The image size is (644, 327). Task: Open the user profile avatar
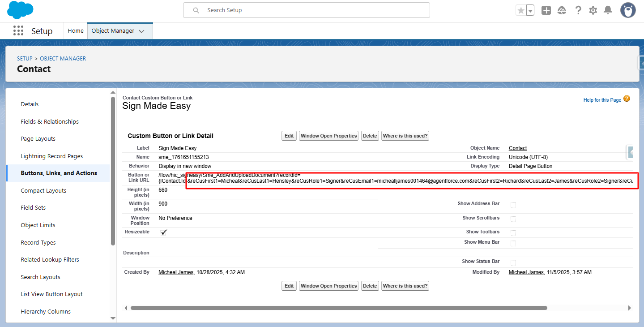click(x=628, y=10)
